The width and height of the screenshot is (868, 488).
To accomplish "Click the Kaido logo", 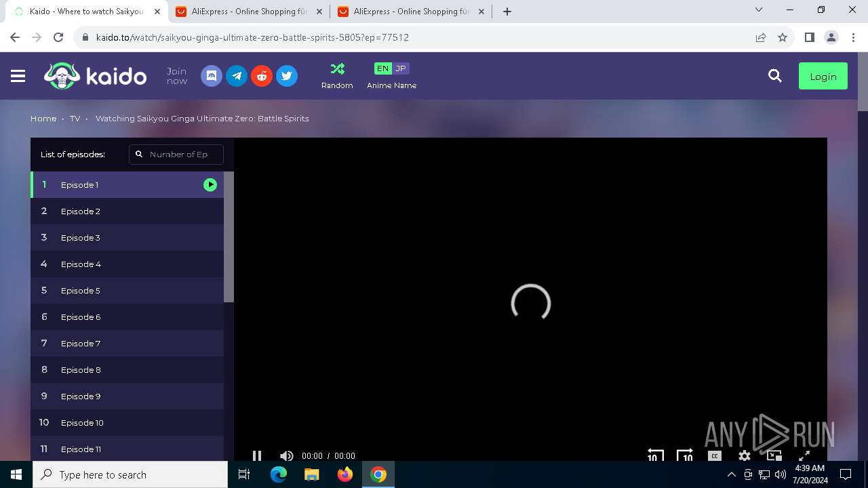I will (x=96, y=76).
